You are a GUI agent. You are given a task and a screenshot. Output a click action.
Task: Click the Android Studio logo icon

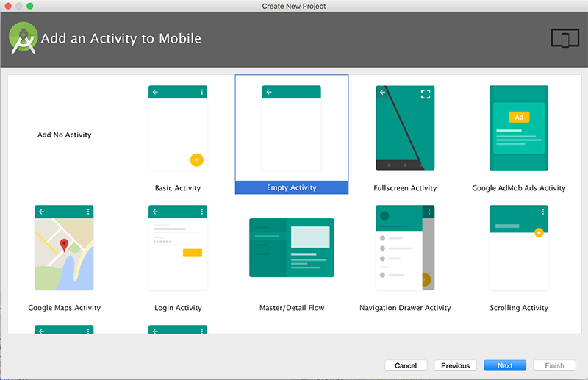click(x=24, y=38)
